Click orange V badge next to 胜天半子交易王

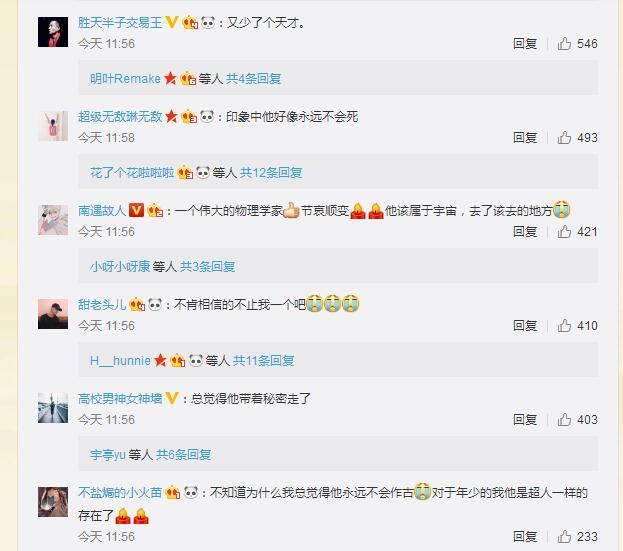[x=172, y=22]
